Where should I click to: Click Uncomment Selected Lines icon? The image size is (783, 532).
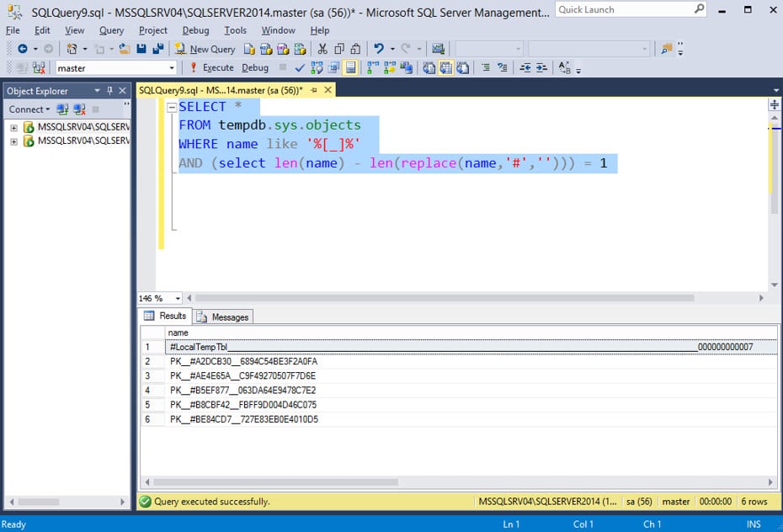click(x=503, y=67)
